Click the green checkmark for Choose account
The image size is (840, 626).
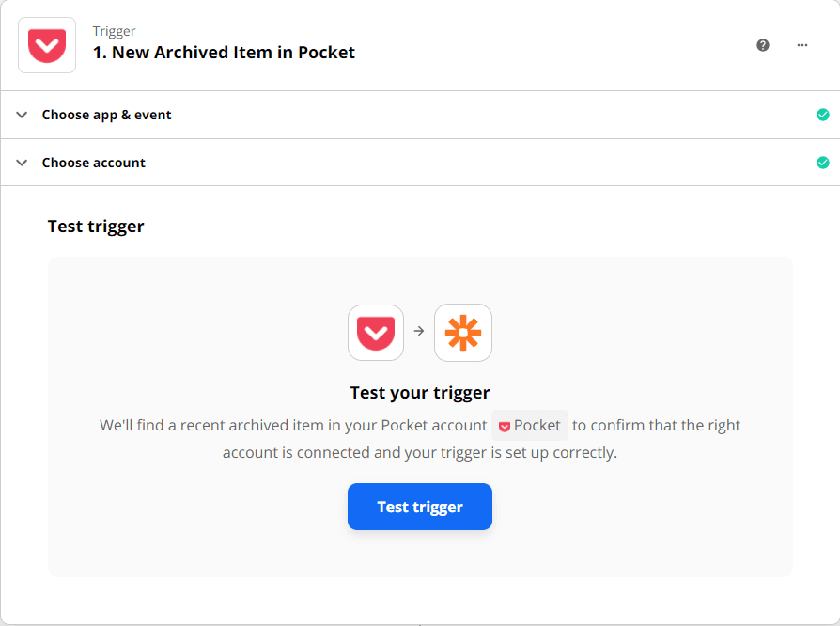point(823,163)
